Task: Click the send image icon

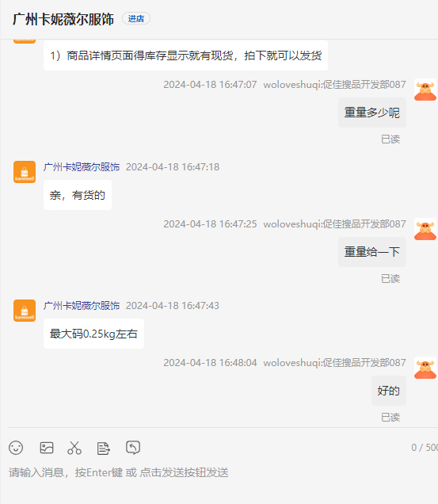Action: point(47,448)
